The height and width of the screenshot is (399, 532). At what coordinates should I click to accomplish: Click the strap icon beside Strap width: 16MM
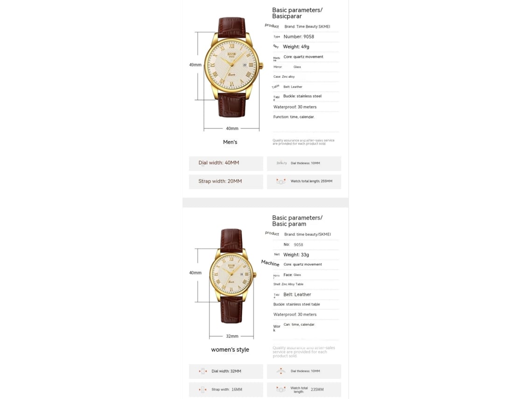[203, 390]
